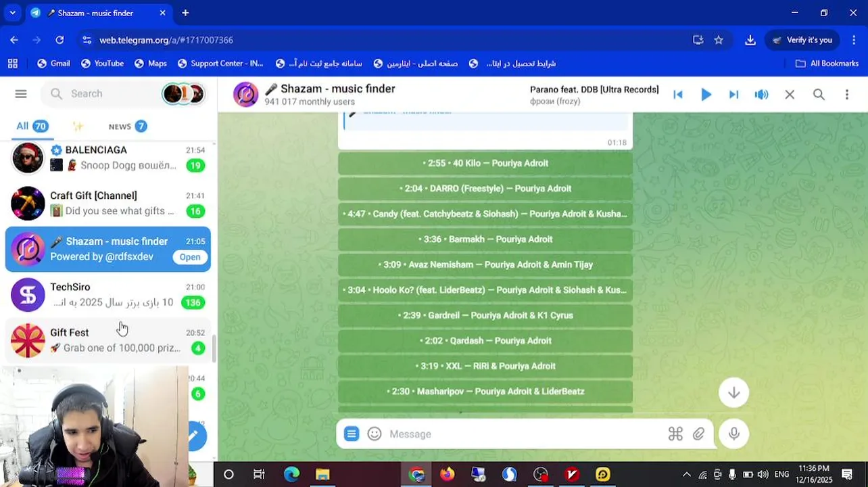Select the sparkle emoji folder tab
This screenshot has width=868, height=487.
[78, 126]
